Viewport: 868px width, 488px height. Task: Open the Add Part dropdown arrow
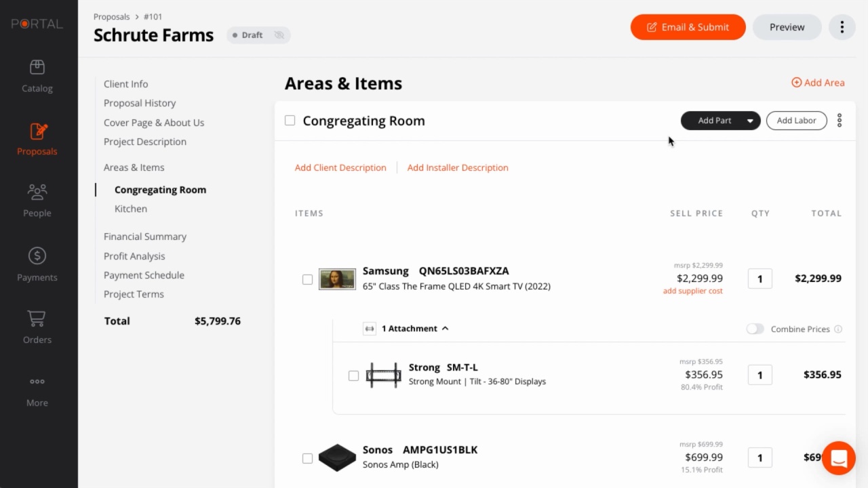(x=750, y=121)
